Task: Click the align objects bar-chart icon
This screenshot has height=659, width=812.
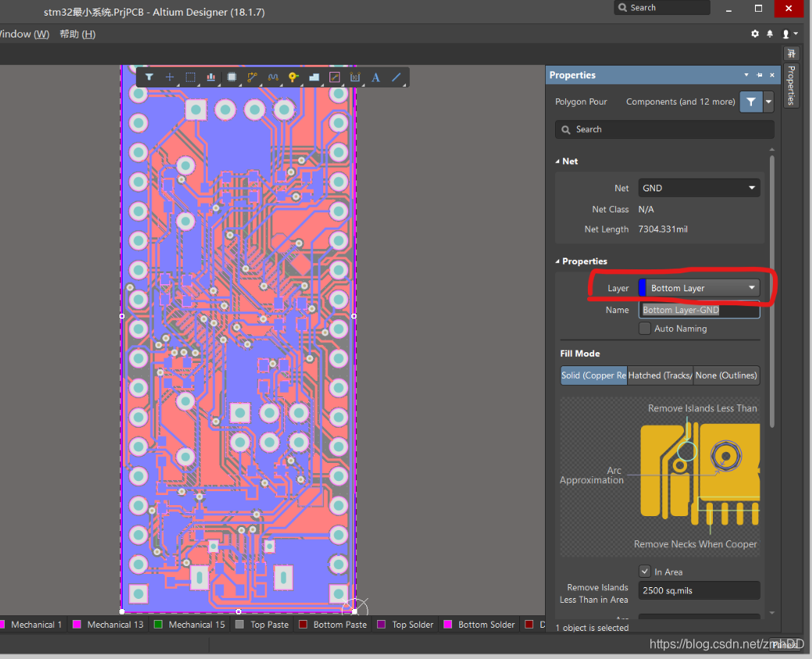Action: pyautogui.click(x=211, y=77)
